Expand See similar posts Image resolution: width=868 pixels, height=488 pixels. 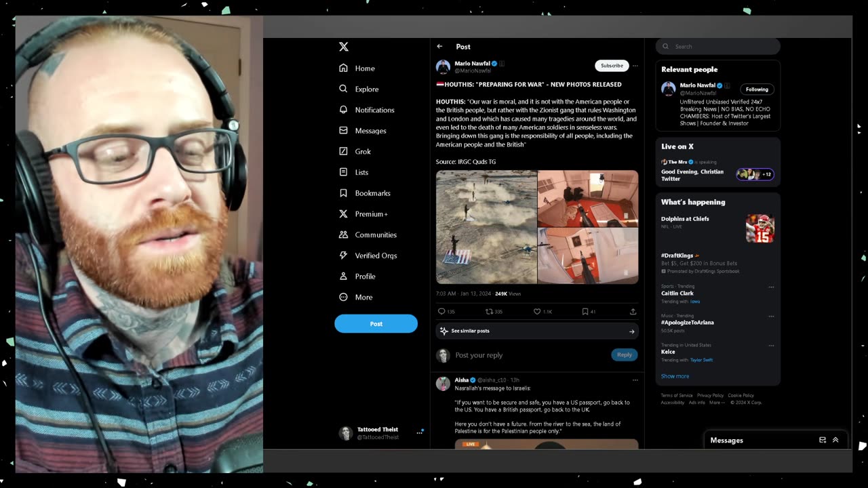(x=537, y=331)
